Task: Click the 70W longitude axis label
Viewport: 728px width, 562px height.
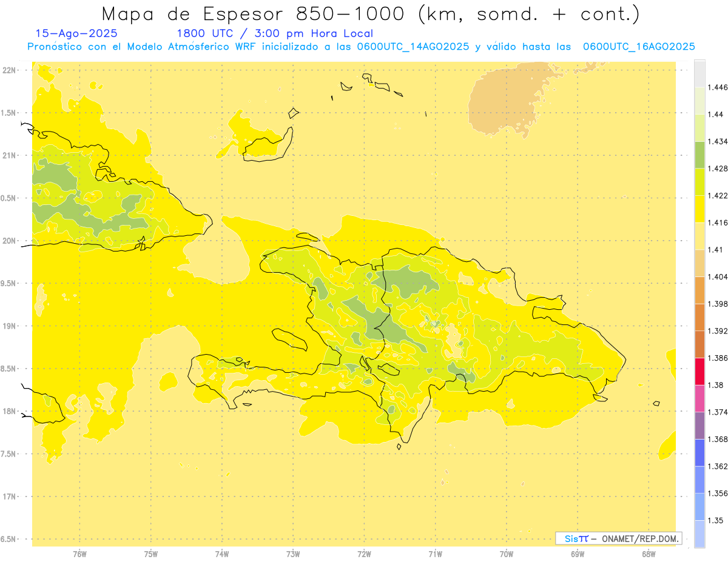Action: [506, 554]
